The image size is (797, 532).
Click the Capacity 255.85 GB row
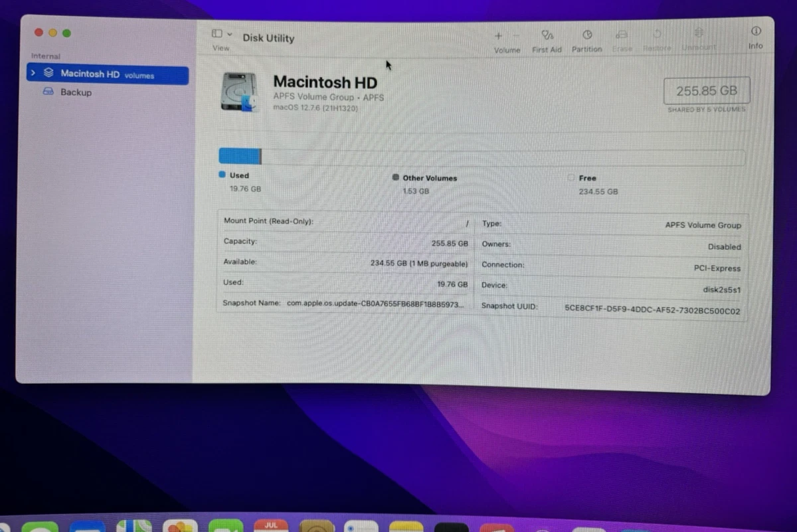346,242
